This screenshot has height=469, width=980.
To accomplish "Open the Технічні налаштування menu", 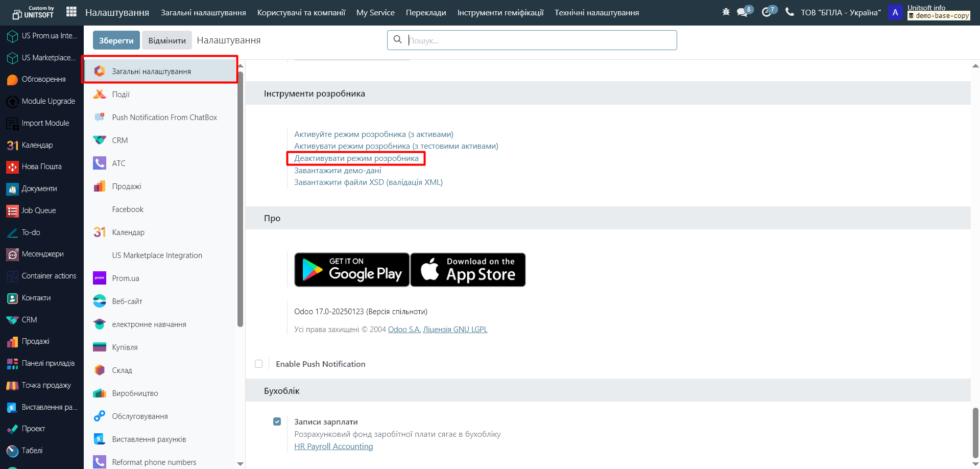I will pyautogui.click(x=596, y=12).
